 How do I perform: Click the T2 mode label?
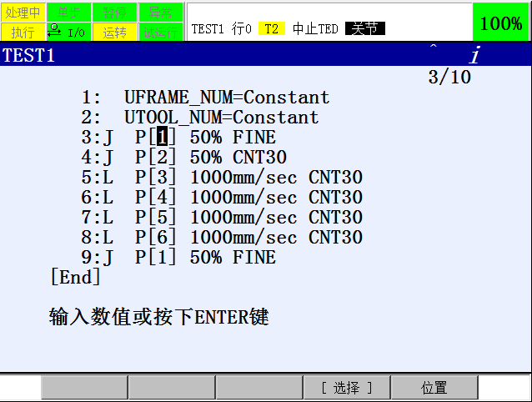(272, 29)
